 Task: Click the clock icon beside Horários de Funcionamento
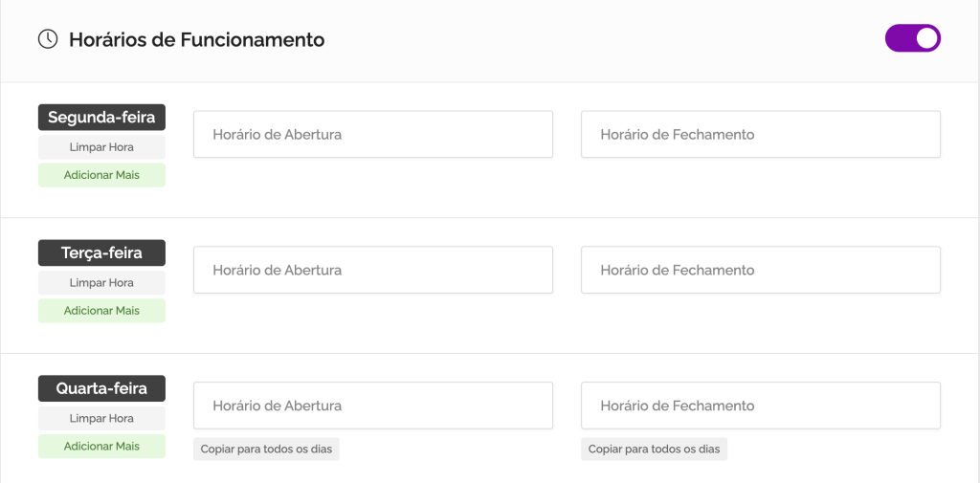(x=48, y=39)
